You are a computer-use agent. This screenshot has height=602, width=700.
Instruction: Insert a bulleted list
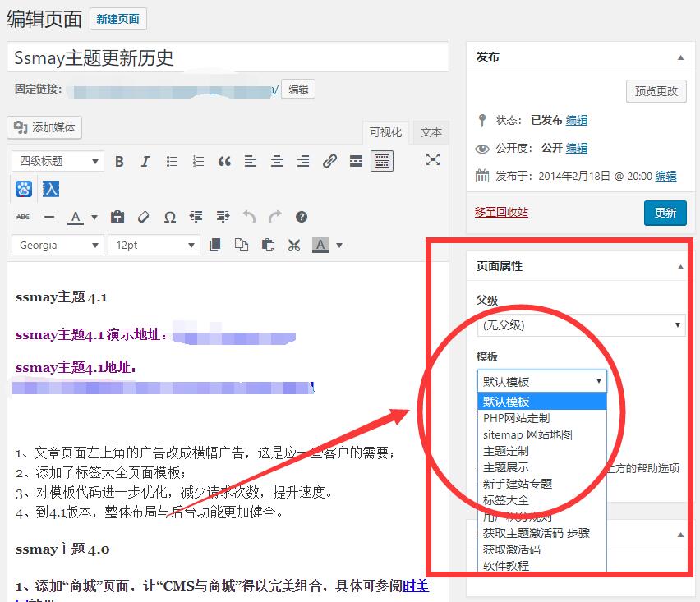tap(172, 161)
